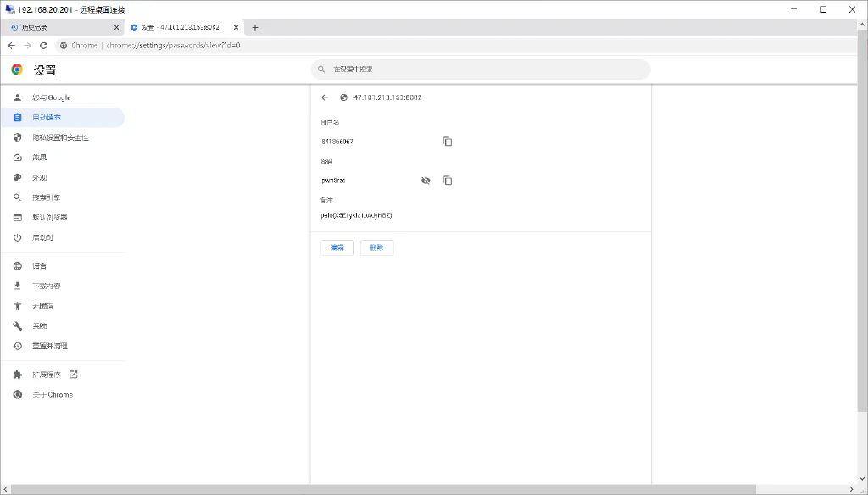868x495 pixels.
Task: Click the browser forward arrow
Action: pos(28,46)
